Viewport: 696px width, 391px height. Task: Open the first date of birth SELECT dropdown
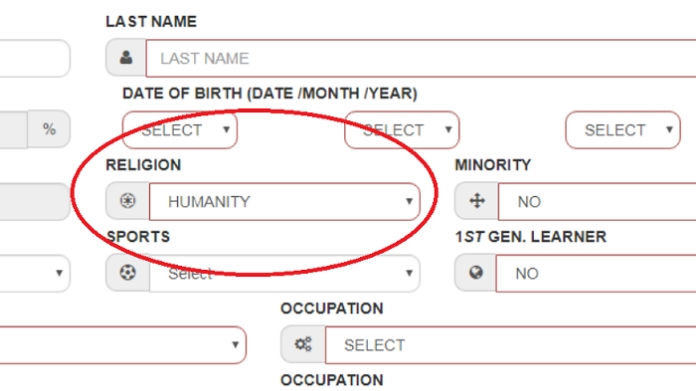tap(180, 130)
